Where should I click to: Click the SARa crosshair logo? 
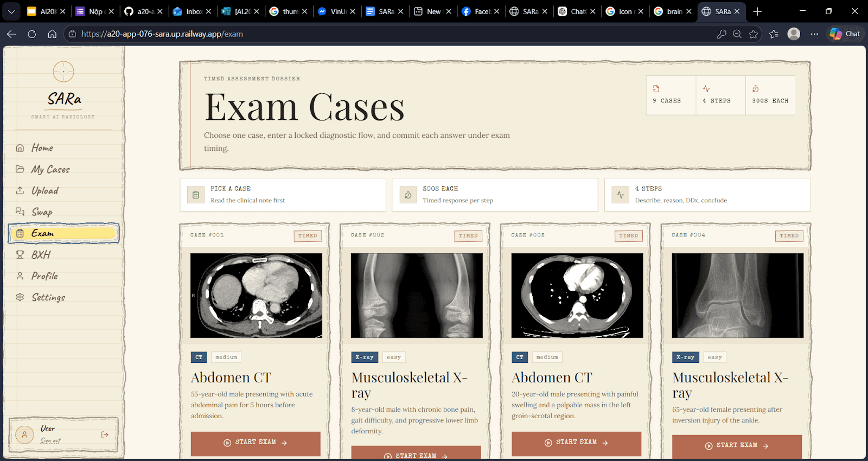click(x=63, y=72)
